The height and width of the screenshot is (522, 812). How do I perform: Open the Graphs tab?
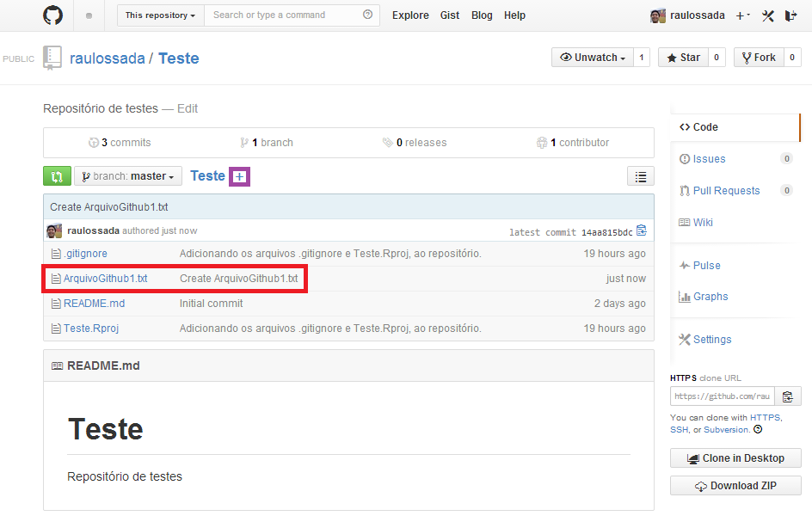point(704,296)
